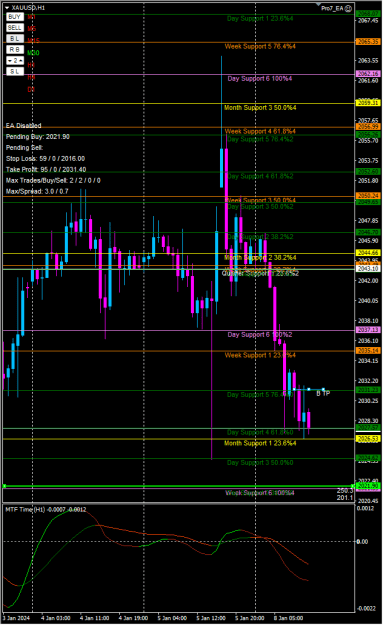Click the SELL button
This screenshot has height=625, width=383.
tap(15, 28)
